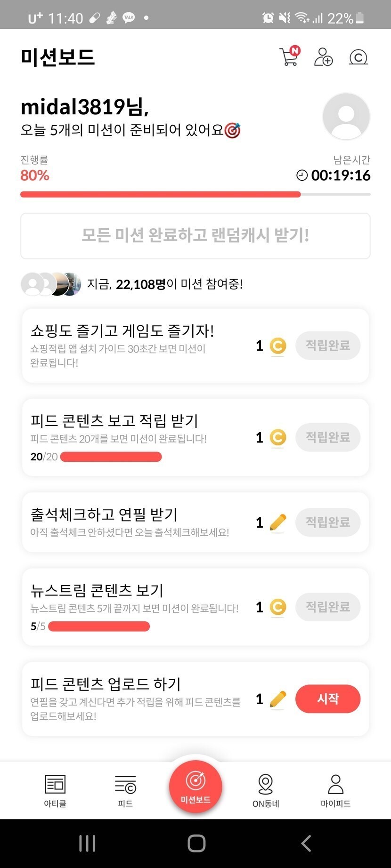Tap the center 미션보드 round button
The width and height of the screenshot is (391, 868).
coord(195,786)
